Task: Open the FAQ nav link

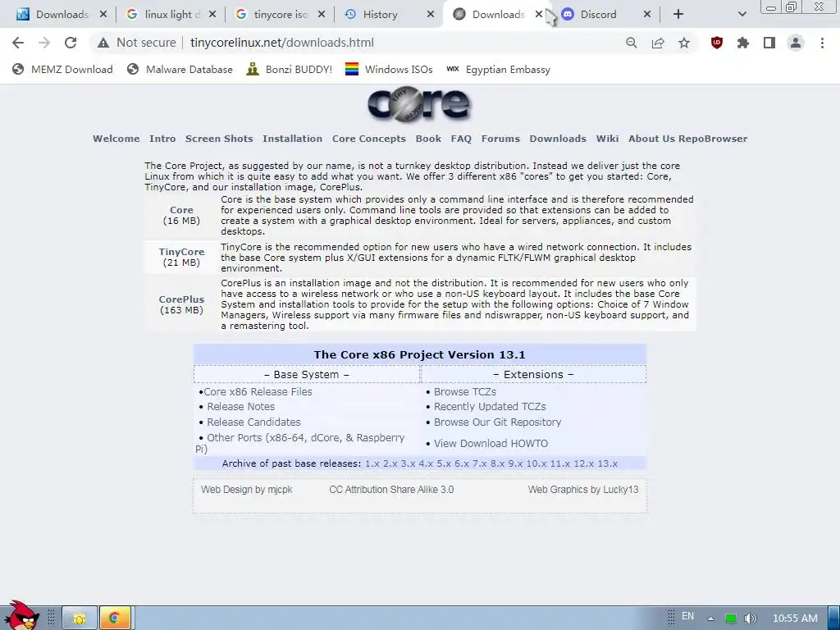Action: [461, 138]
